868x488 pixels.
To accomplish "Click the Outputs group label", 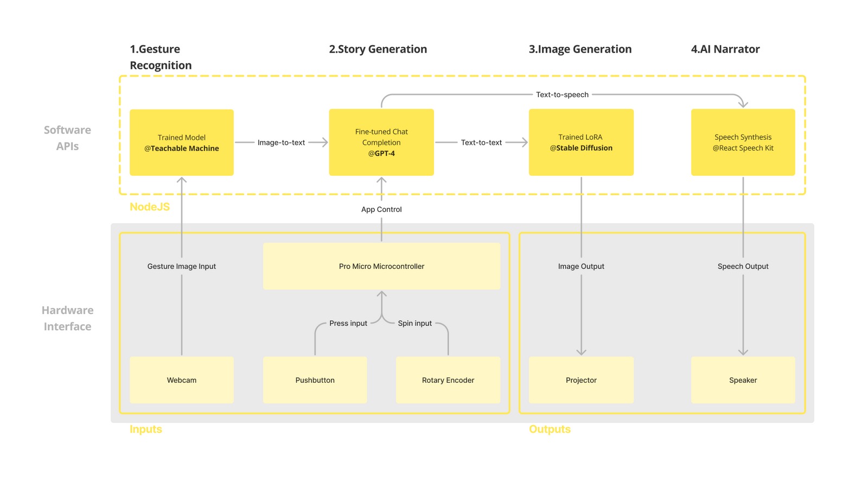I will click(550, 429).
